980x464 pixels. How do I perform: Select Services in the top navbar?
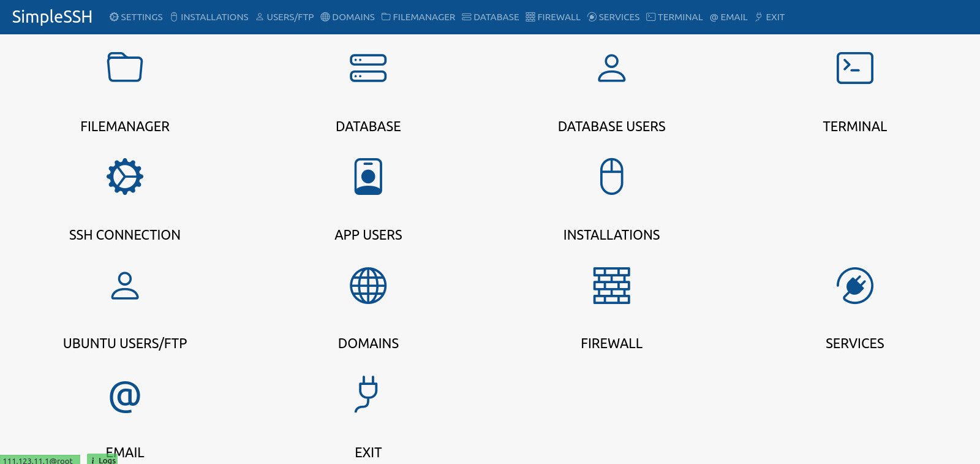pyautogui.click(x=613, y=17)
